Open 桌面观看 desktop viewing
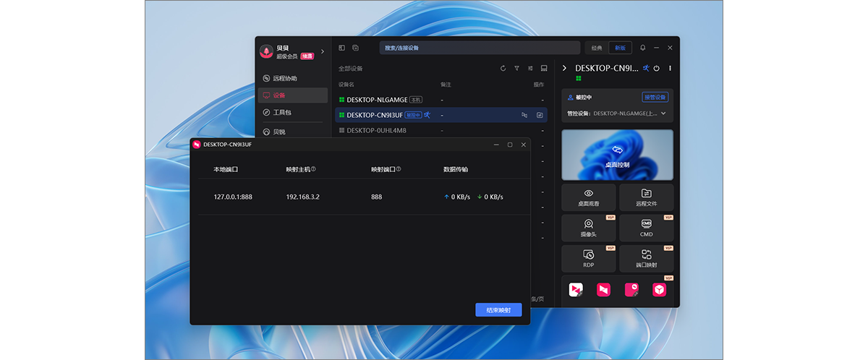The height and width of the screenshot is (360, 868). (589, 197)
